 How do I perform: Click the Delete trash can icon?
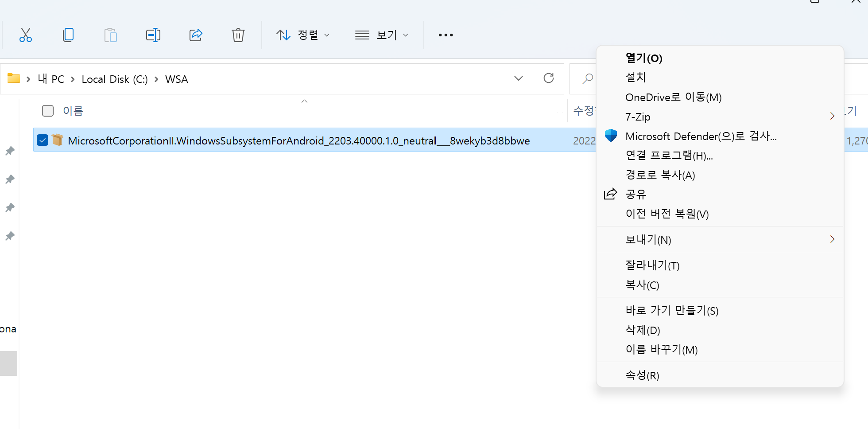(x=238, y=35)
